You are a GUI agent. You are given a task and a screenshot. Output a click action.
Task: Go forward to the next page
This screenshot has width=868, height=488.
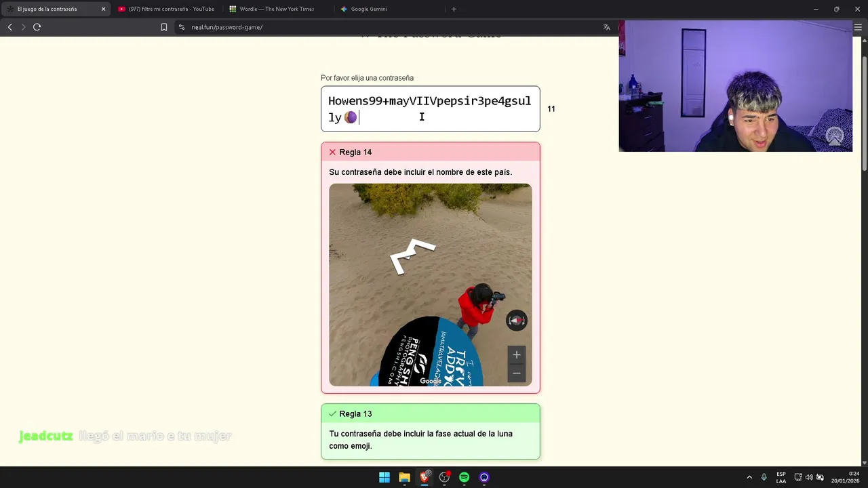pos(23,27)
